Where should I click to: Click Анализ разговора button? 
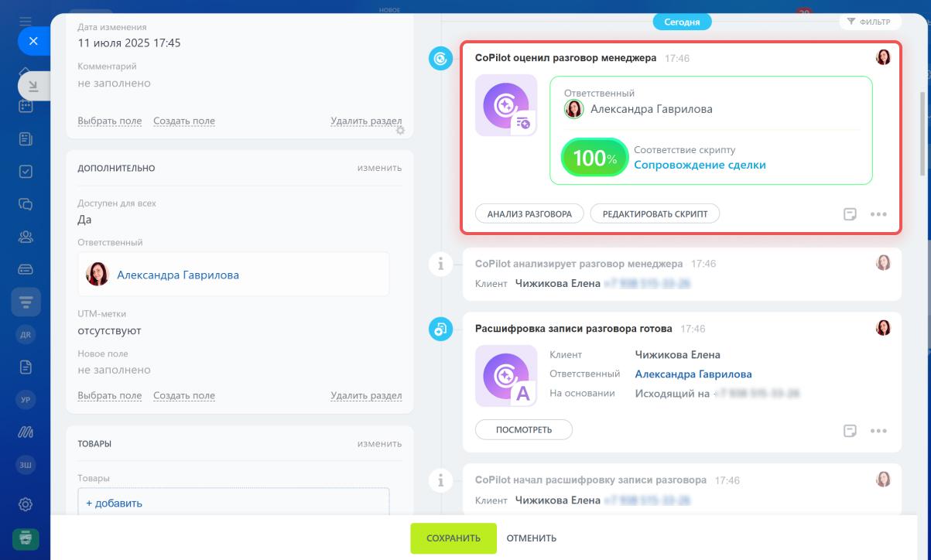tap(529, 214)
